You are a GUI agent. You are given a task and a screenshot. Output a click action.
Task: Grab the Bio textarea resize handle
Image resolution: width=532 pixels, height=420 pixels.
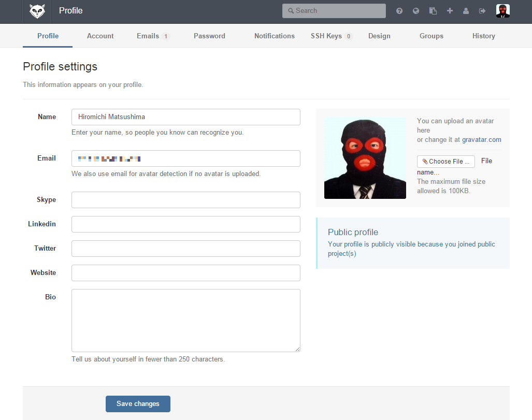[x=297, y=349]
